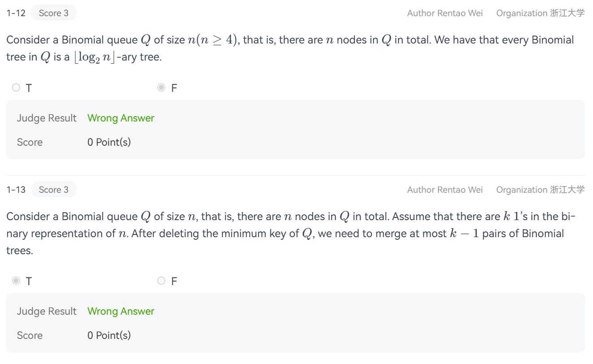Click the Judge Result label under question 1-13
This screenshot has width=593, height=364.
pyautogui.click(x=47, y=311)
